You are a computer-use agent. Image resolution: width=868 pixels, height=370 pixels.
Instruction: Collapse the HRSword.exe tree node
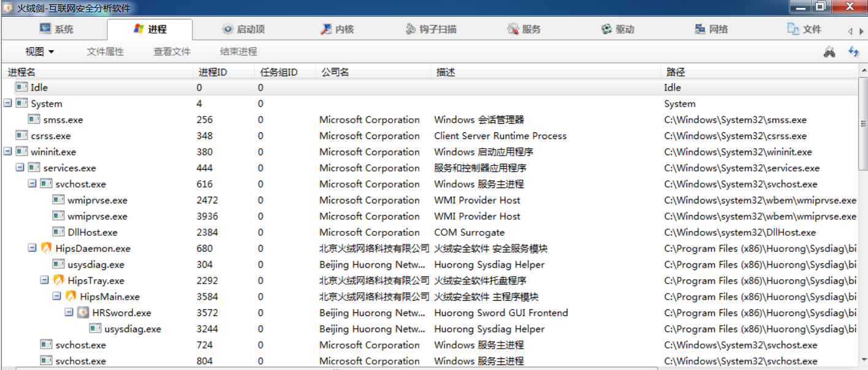[69, 312]
